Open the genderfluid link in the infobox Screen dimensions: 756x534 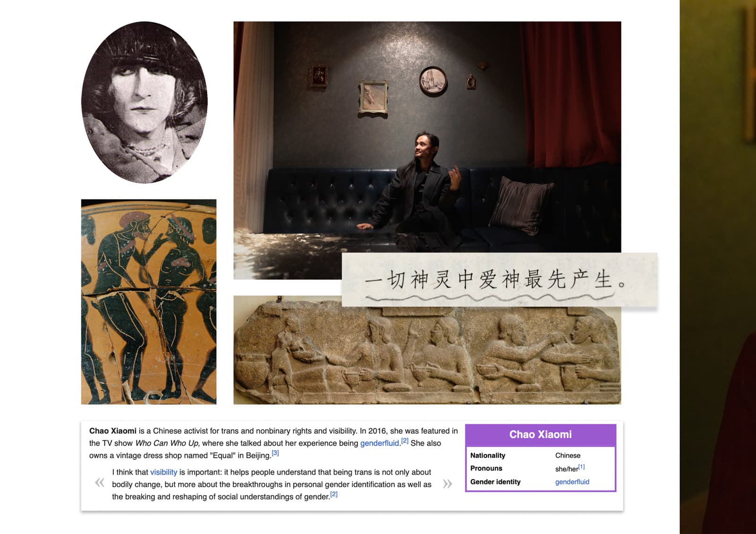572,482
